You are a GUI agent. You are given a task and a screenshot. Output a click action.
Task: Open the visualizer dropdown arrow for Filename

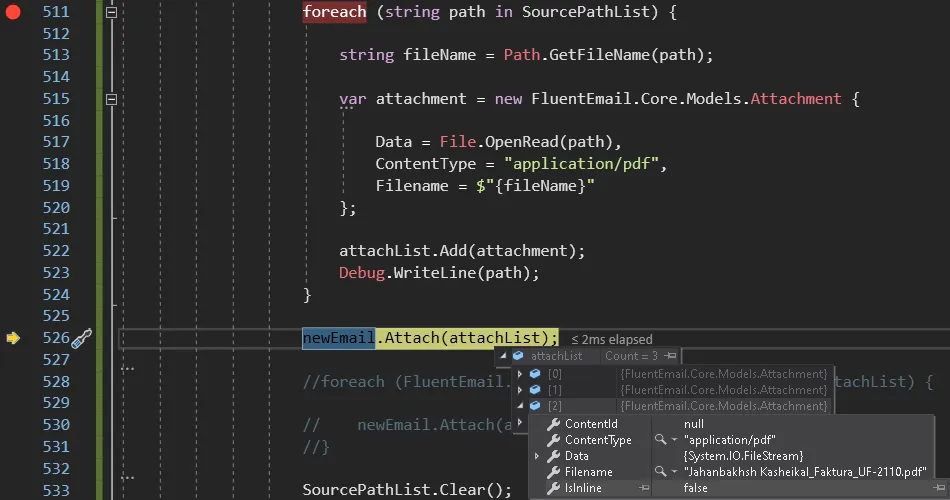pos(674,472)
